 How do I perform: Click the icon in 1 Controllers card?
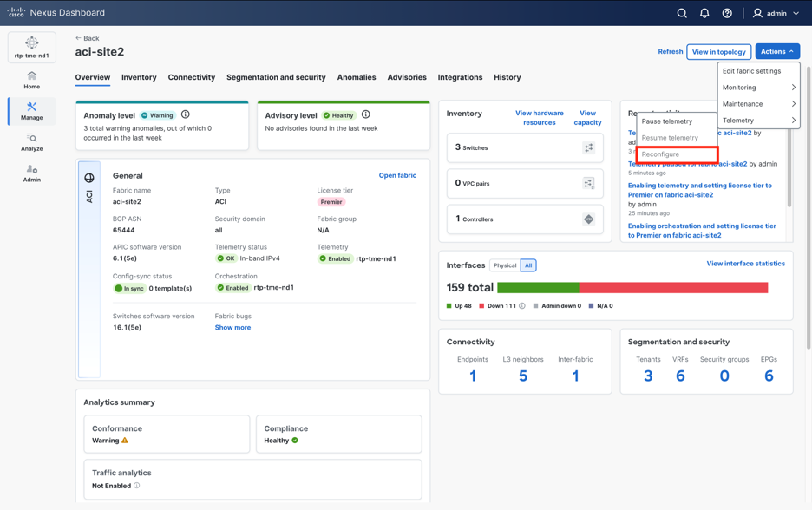click(589, 219)
